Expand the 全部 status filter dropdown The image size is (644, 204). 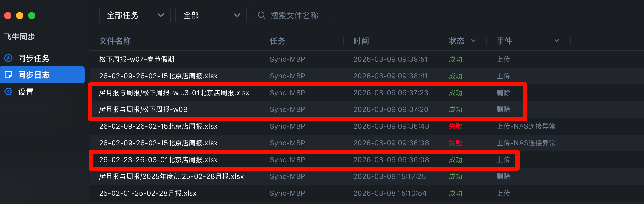[211, 15]
